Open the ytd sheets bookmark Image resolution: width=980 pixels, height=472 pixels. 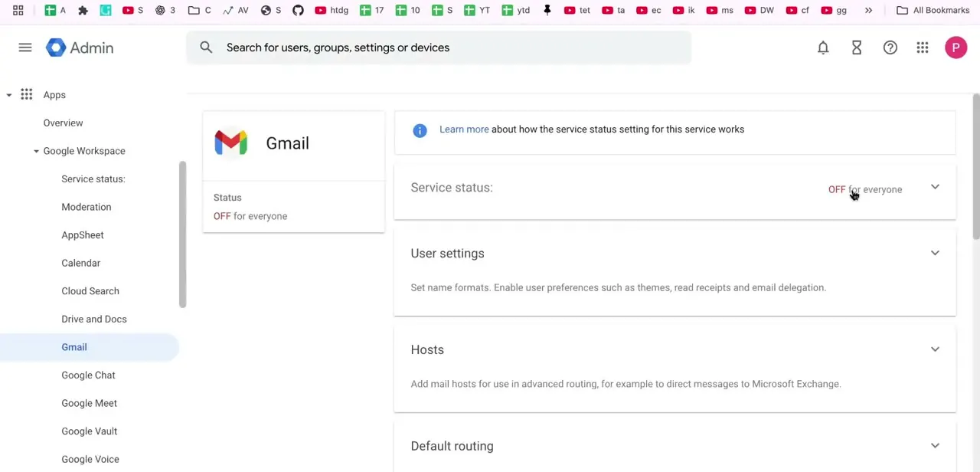(x=515, y=10)
